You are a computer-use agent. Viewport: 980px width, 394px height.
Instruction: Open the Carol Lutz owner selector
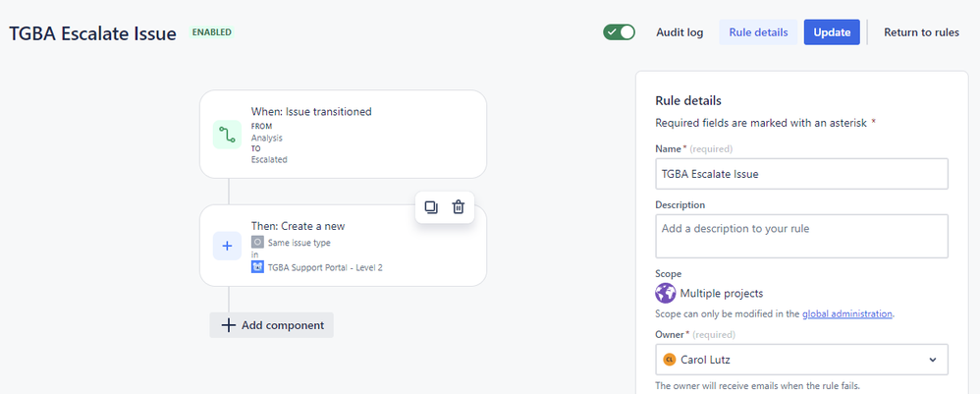pos(801,360)
